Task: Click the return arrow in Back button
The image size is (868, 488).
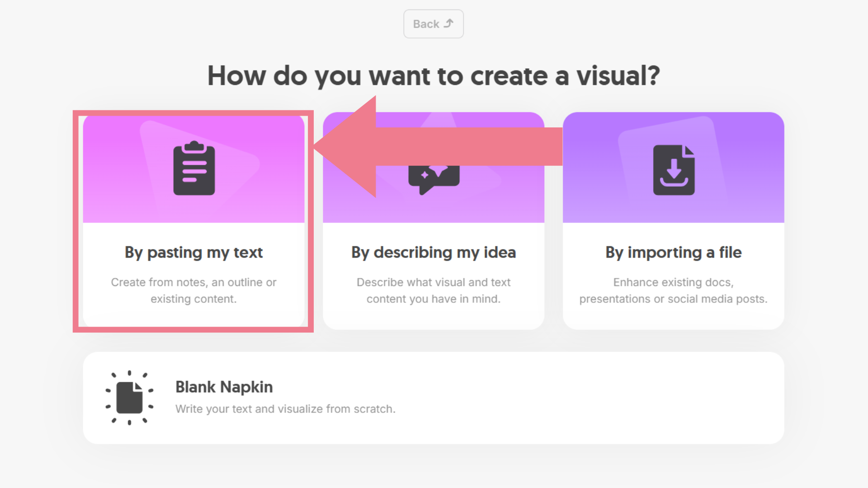Action: (448, 23)
